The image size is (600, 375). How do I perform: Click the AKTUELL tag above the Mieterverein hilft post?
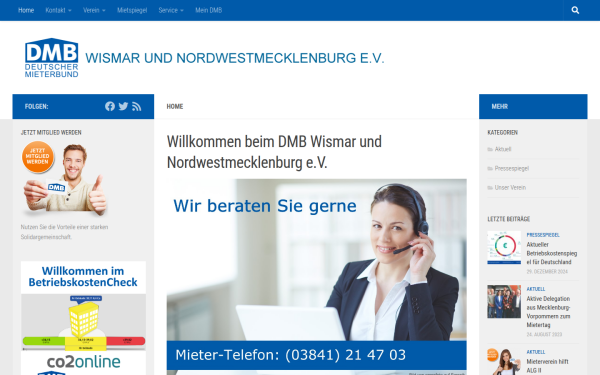tap(536, 352)
